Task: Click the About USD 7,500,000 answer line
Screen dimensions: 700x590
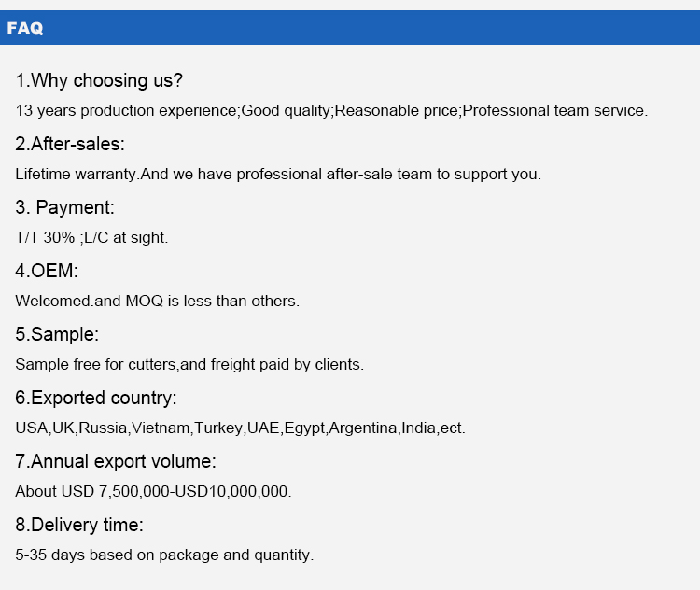Action: point(153,491)
